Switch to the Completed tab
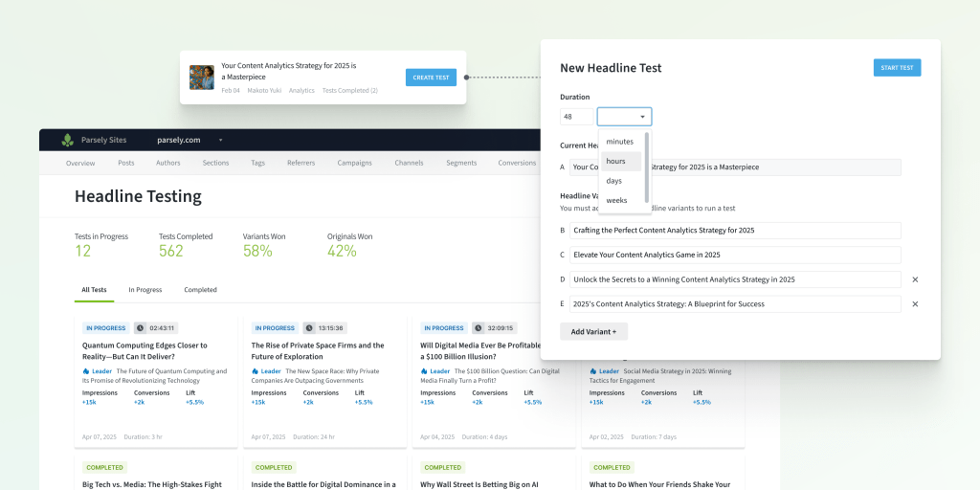Screen dimensions: 980x490 point(200,290)
